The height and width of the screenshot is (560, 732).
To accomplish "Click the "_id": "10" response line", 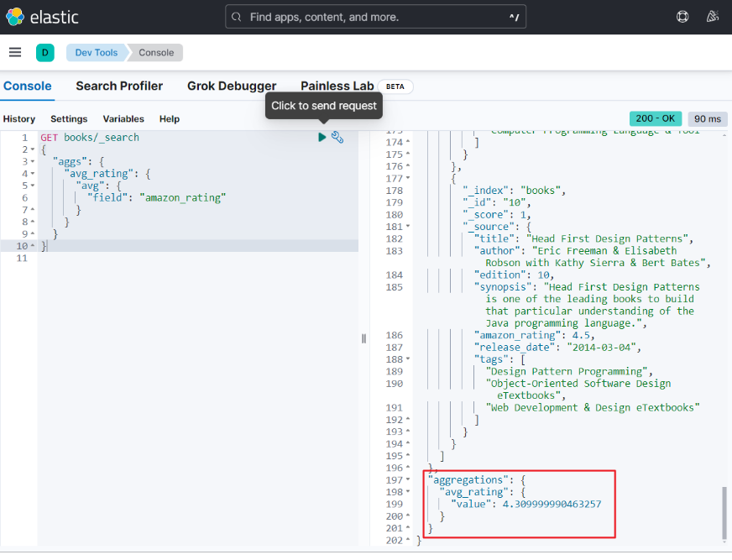I will point(497,202).
